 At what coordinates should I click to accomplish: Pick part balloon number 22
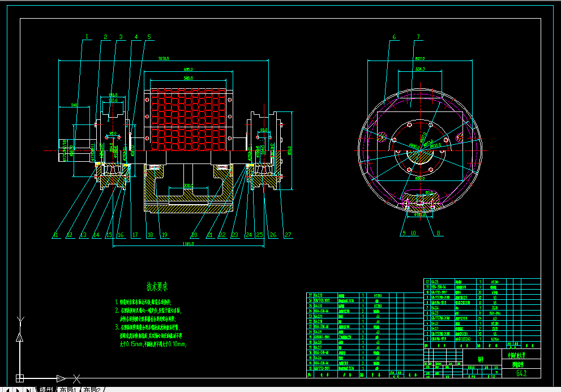(222, 235)
